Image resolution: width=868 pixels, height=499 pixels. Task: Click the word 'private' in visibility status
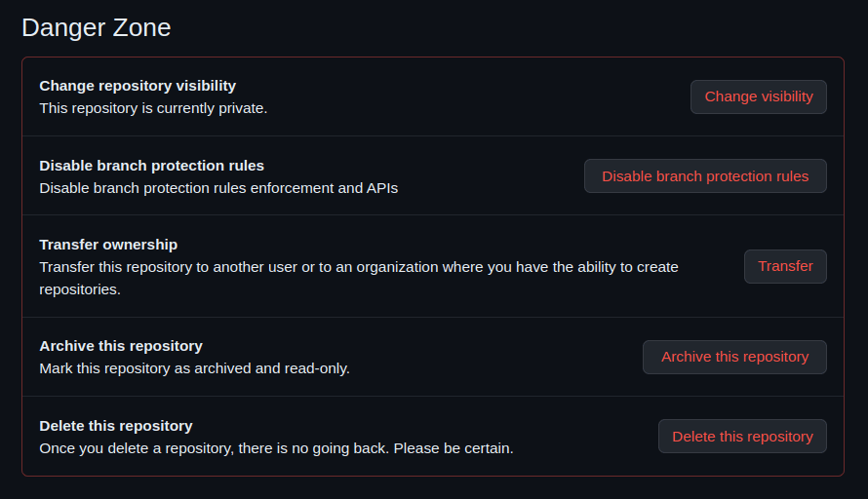pyautogui.click(x=240, y=108)
